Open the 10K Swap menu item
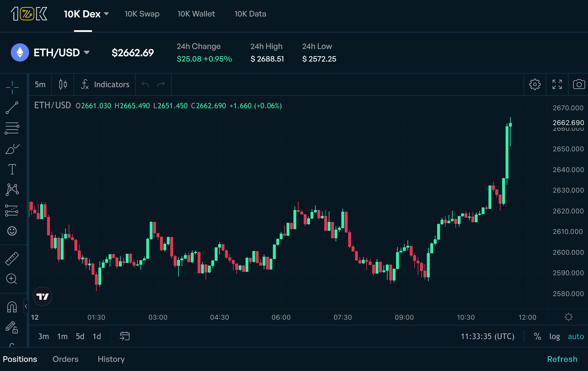The image size is (588, 371). point(142,14)
